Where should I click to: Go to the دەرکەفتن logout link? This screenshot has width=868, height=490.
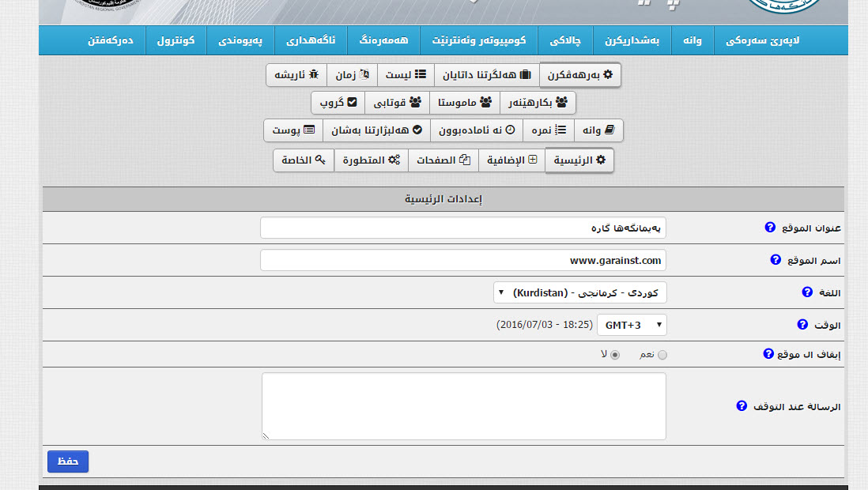(x=110, y=40)
